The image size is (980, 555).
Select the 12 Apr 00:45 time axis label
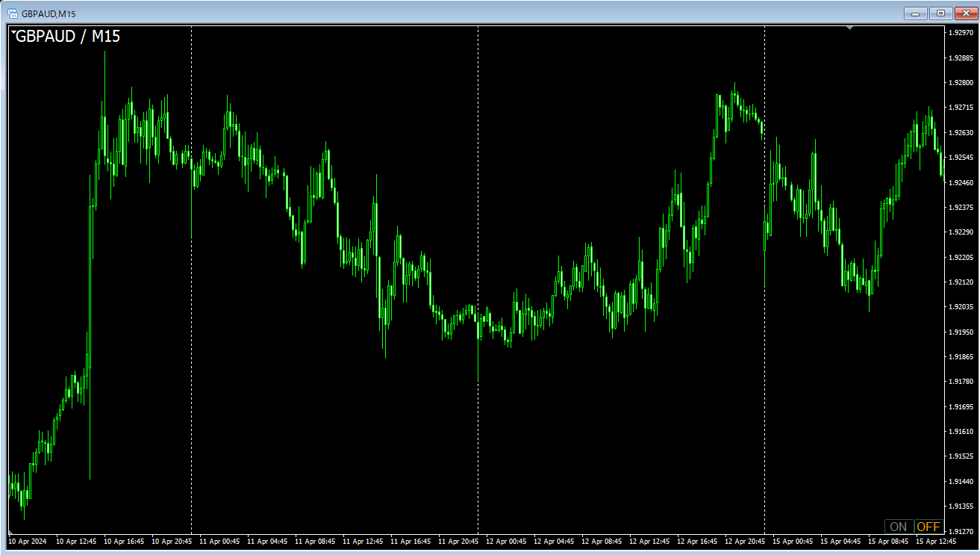[506, 541]
